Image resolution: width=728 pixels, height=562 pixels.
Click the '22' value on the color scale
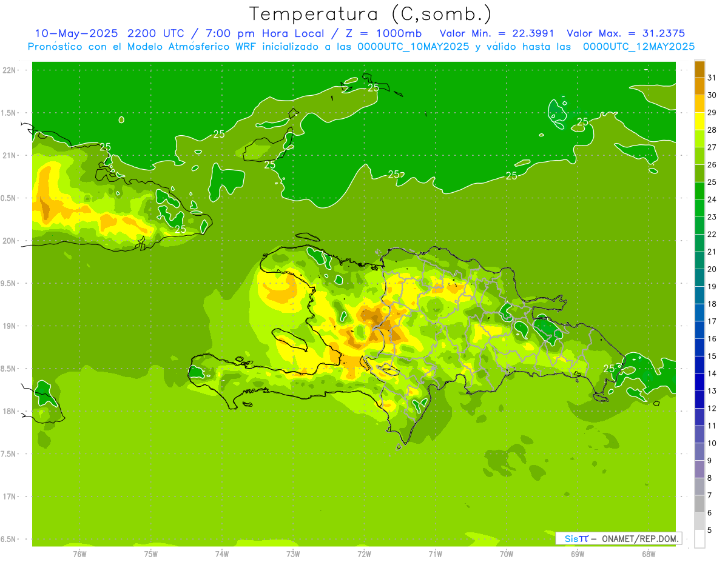(x=712, y=235)
